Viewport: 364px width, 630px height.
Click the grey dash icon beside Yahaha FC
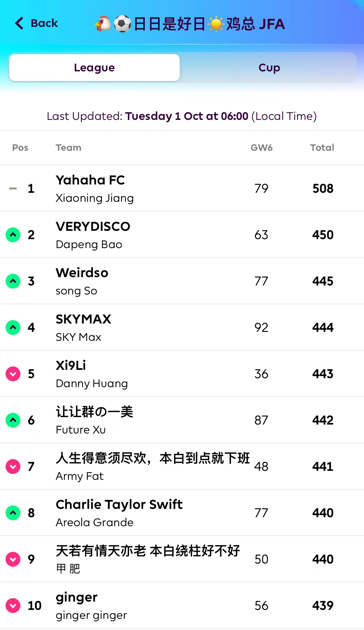point(13,188)
